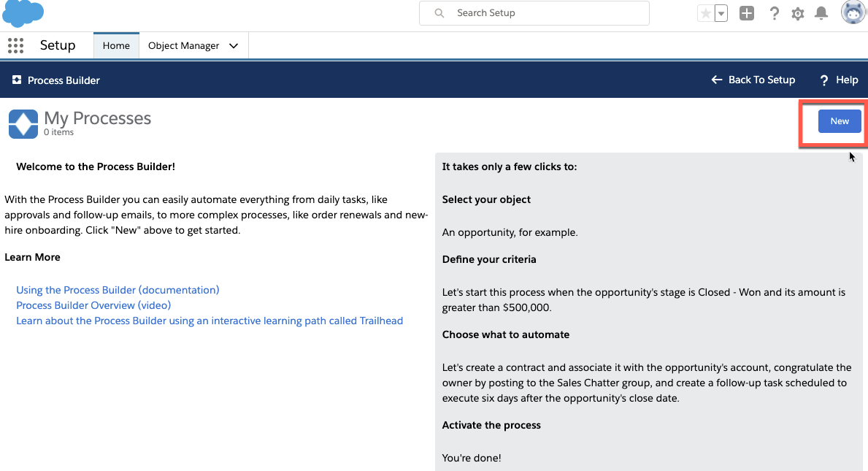Open the Trailhead interactive learning path link
This screenshot has width=868, height=471.
[210, 321]
